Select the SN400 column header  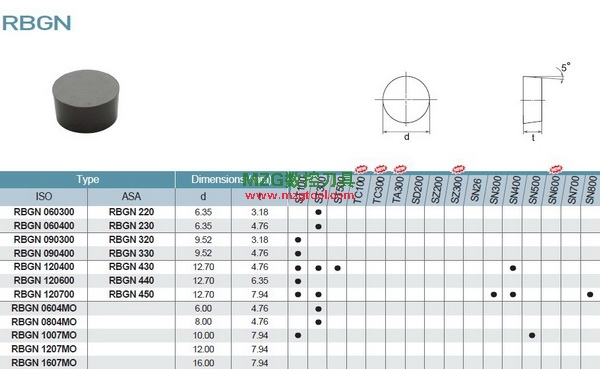[513, 190]
